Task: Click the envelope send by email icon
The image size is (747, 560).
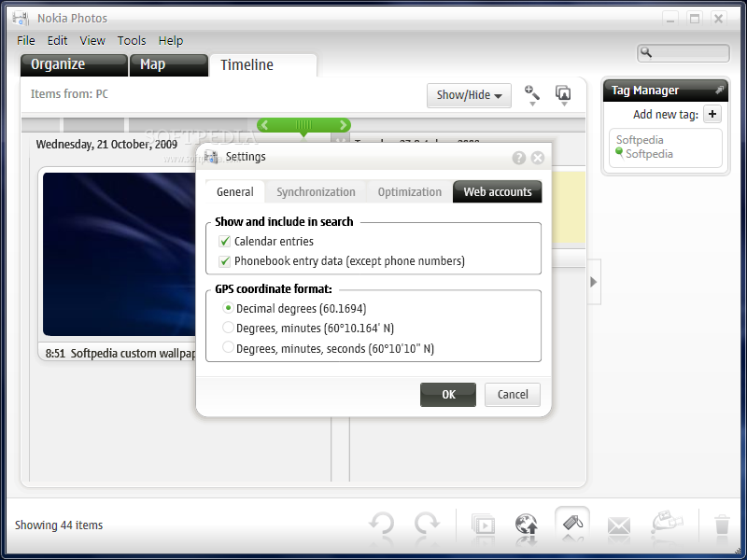Action: tap(618, 526)
